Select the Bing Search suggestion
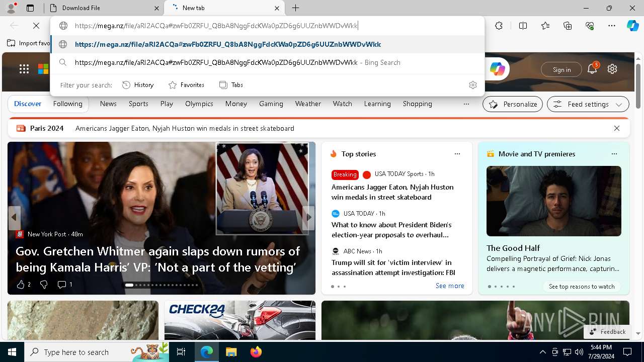644x362 pixels. pos(267,62)
